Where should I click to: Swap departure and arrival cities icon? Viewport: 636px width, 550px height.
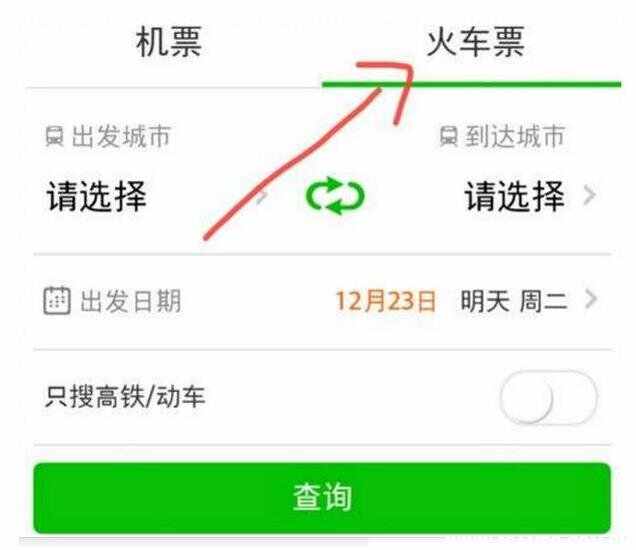[335, 196]
